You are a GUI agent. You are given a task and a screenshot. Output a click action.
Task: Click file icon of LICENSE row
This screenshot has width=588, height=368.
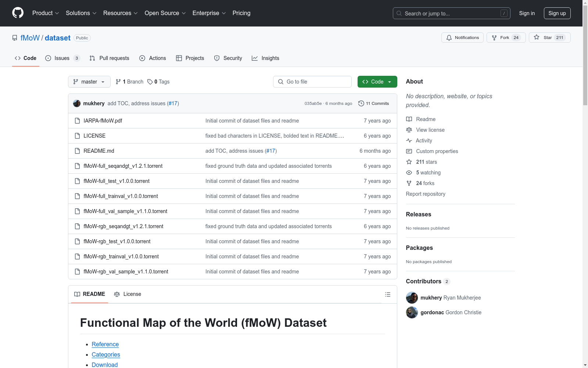[x=77, y=136]
